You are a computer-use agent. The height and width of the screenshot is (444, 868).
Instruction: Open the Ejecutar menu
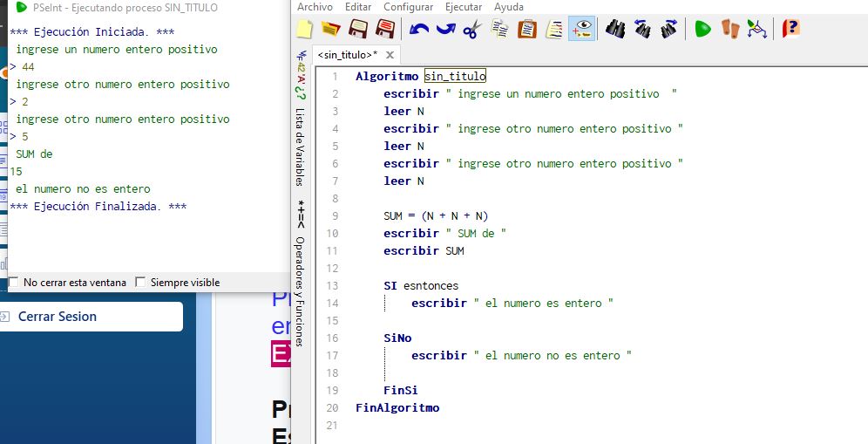tap(463, 7)
